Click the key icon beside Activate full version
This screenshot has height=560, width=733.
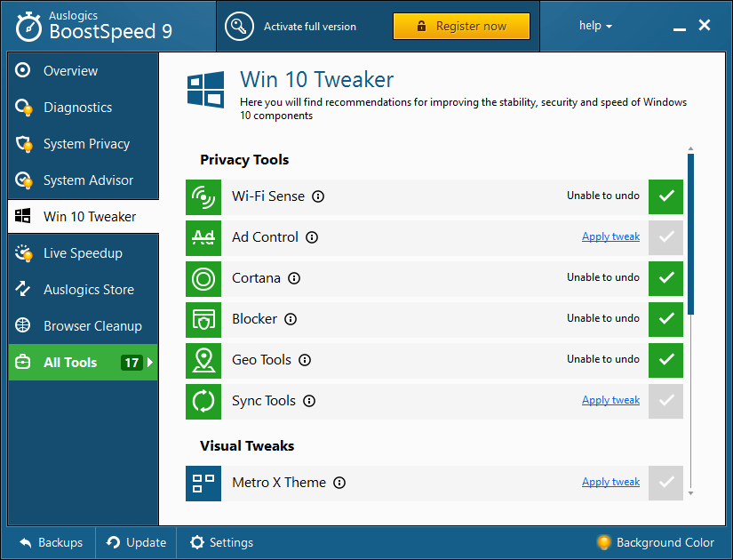click(x=239, y=26)
